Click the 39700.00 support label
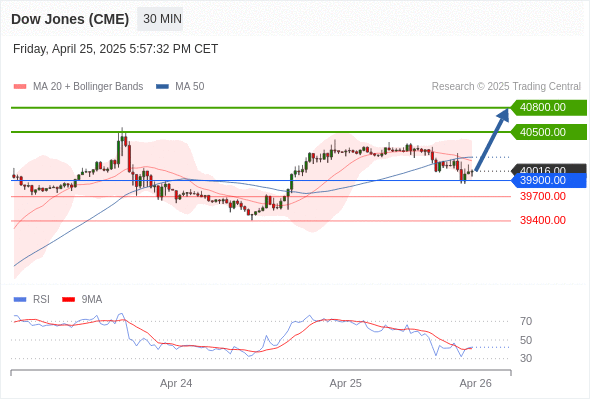Image resolution: width=590 pixels, height=400 pixels. 543,196
